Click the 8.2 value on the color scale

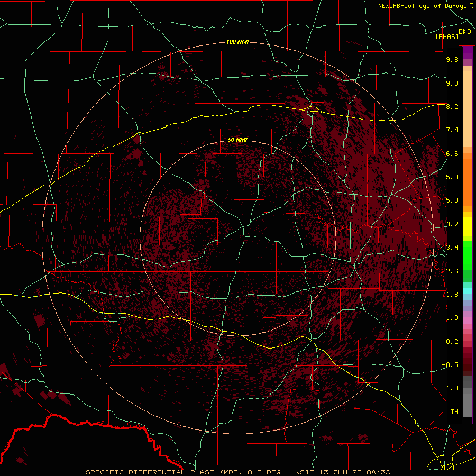point(452,106)
